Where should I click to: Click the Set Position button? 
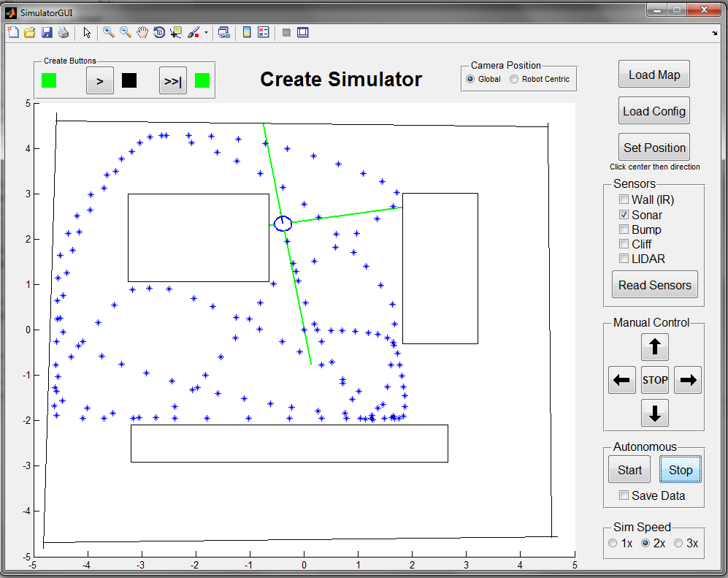click(x=654, y=148)
